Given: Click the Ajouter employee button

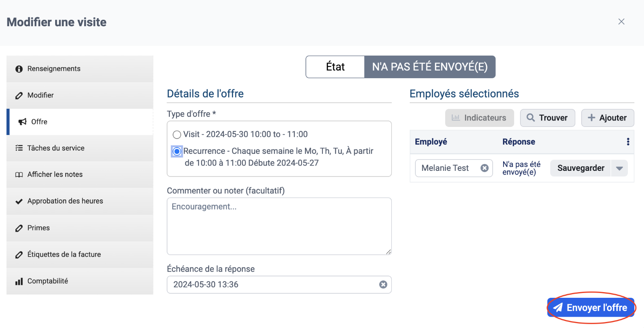Looking at the screenshot, I should 607,118.
